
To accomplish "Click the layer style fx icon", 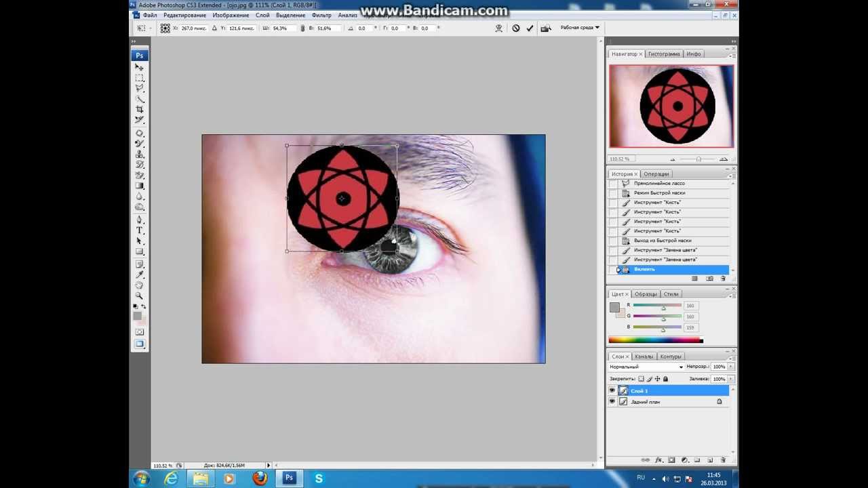I will (658, 460).
